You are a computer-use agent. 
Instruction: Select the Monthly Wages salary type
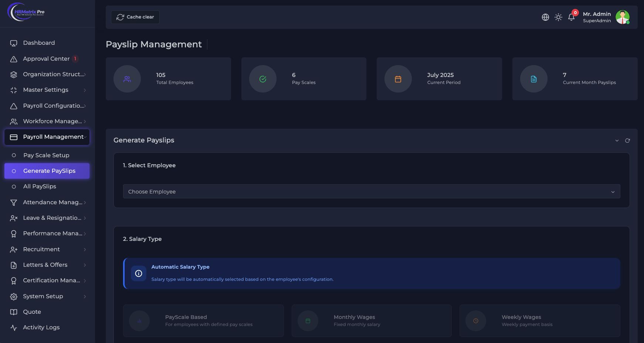pos(372,320)
